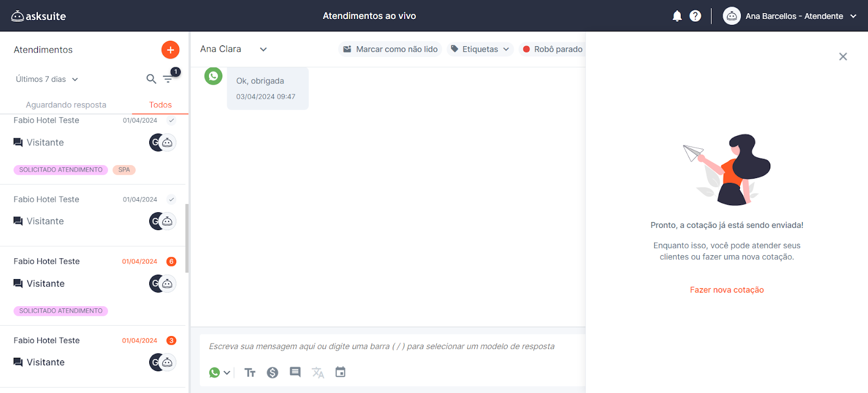Click agent avatar on the 6-unread conversation
This screenshot has height=393, width=868.
163,283
